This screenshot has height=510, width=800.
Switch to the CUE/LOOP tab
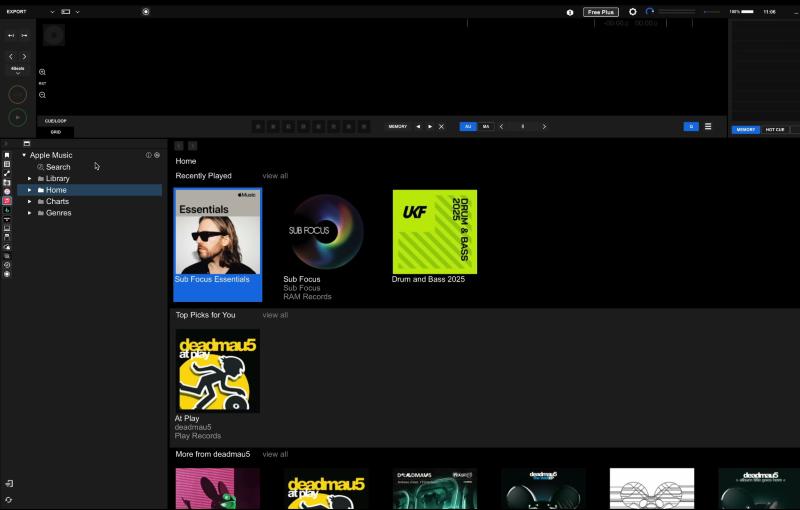click(x=56, y=121)
